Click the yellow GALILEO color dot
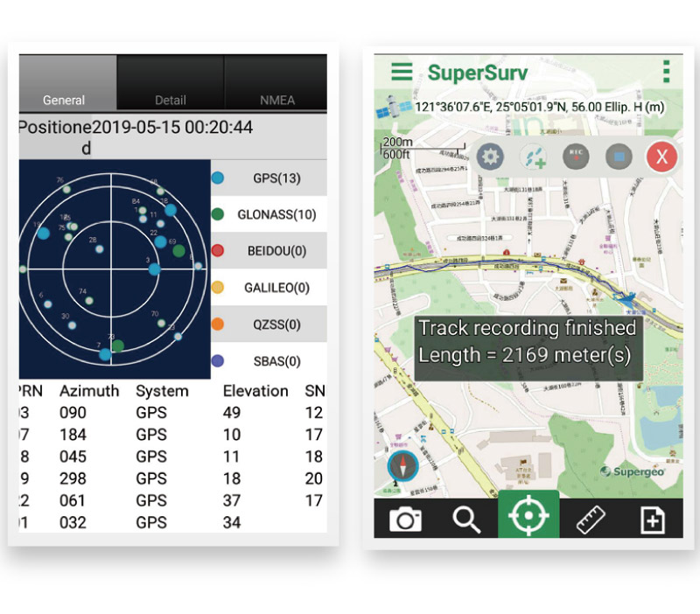Viewport: 700px width, 614px height. point(218,288)
